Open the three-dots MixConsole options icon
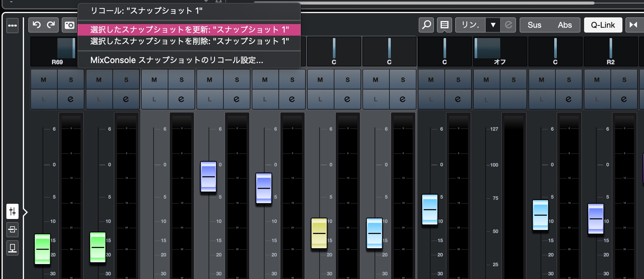Viewport: 644px width, 279px height. pyautogui.click(x=12, y=25)
